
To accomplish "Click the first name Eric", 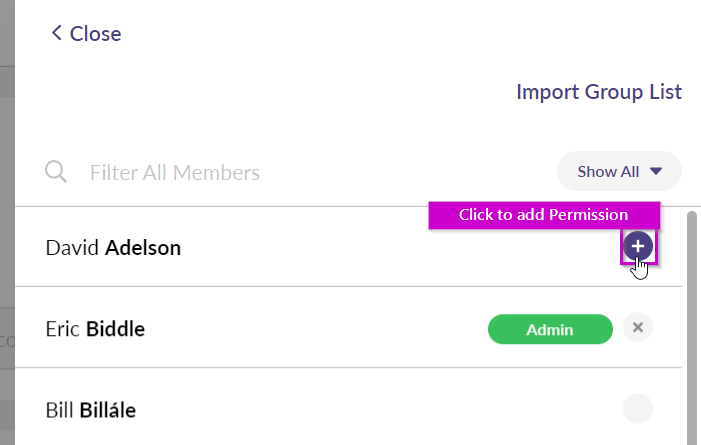I will (63, 328).
